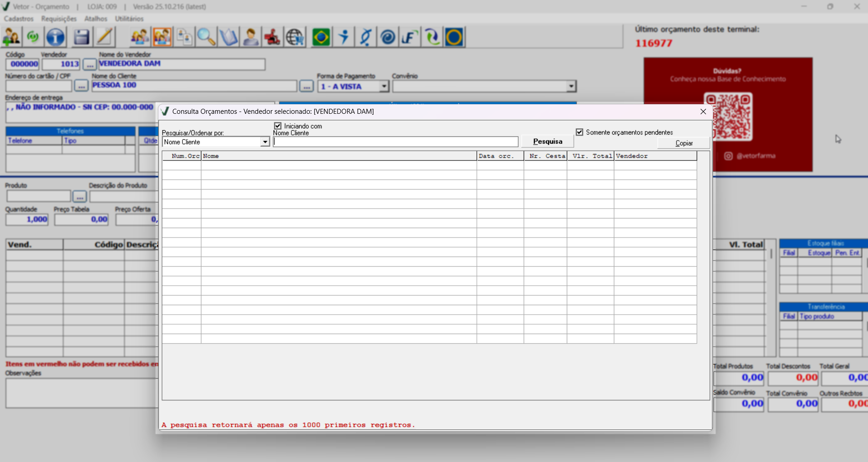
Task: Click the pencil edit icon
Action: coord(104,37)
